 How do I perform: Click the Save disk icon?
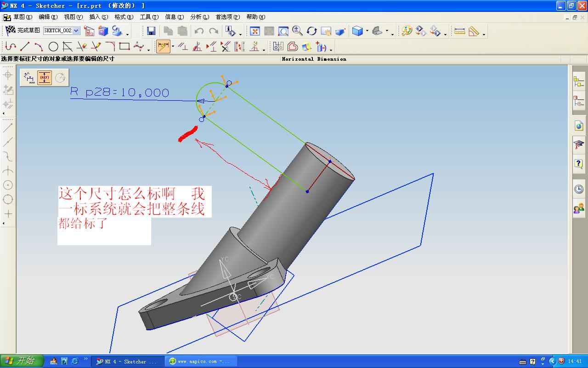pyautogui.click(x=151, y=31)
